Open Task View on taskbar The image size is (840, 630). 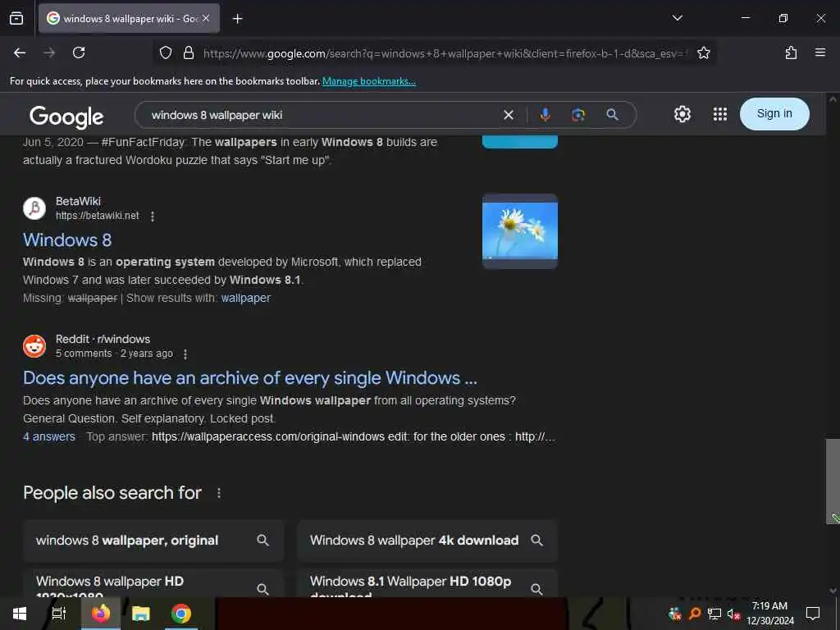[x=59, y=614]
